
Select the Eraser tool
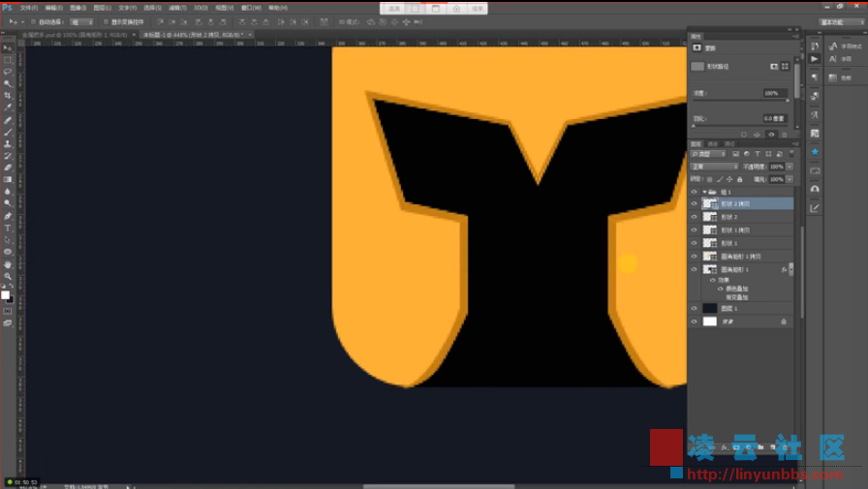8,168
